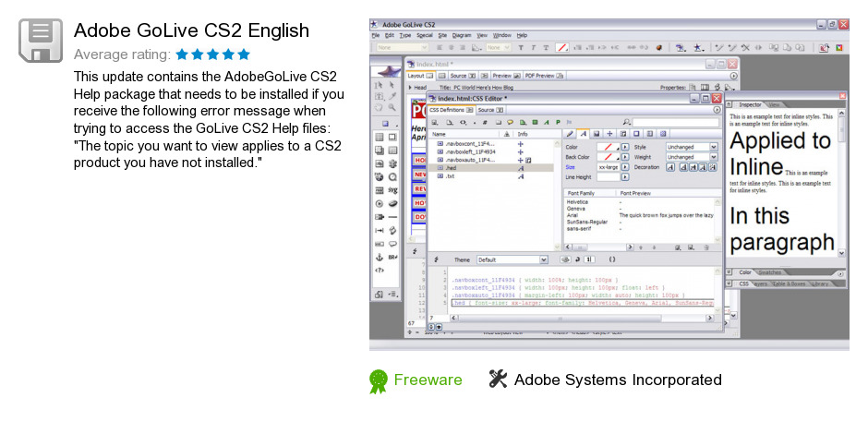Open the Type menu in GoLive
Screen dimensions: 868x422
coord(405,35)
